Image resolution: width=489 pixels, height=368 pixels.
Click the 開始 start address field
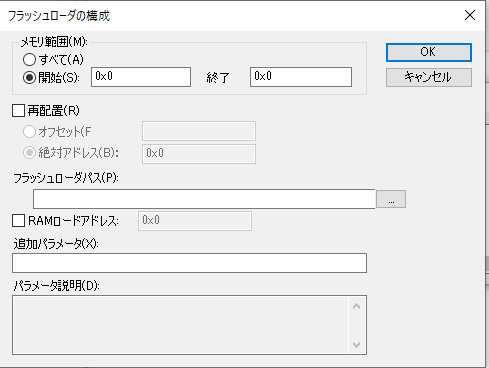(x=141, y=77)
